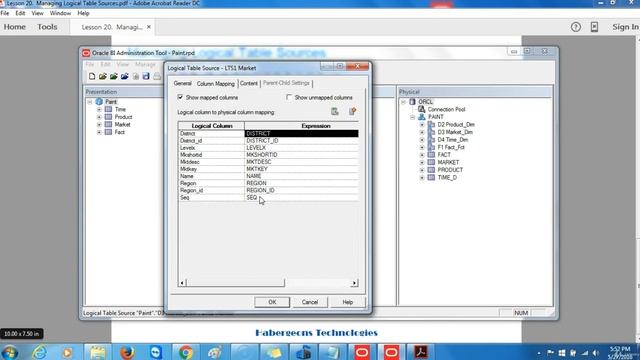Select the NAME expression cell
Image resolution: width=640 pixels, height=360 pixels.
[301, 176]
